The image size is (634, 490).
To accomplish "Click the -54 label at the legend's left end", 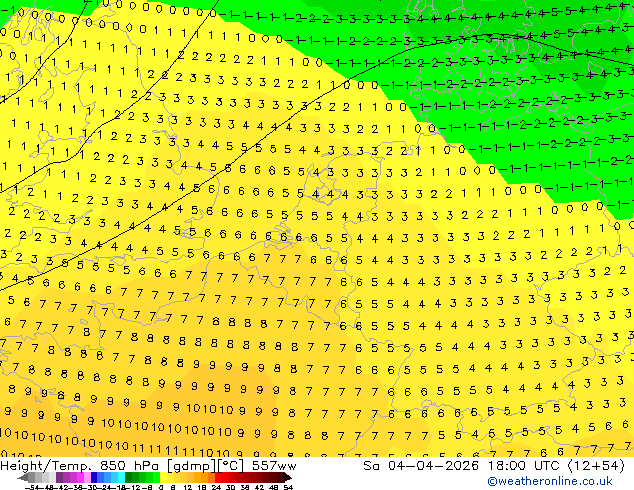I will tap(32, 487).
